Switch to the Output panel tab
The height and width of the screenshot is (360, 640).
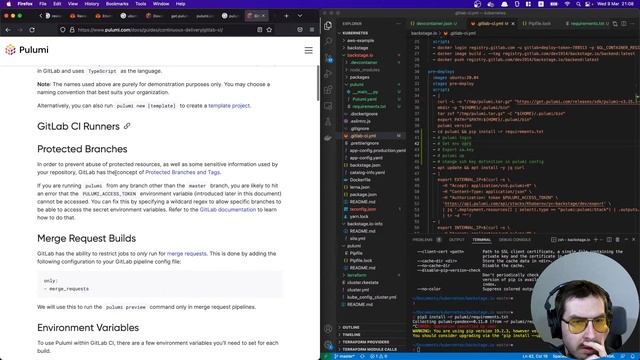tap(456, 240)
